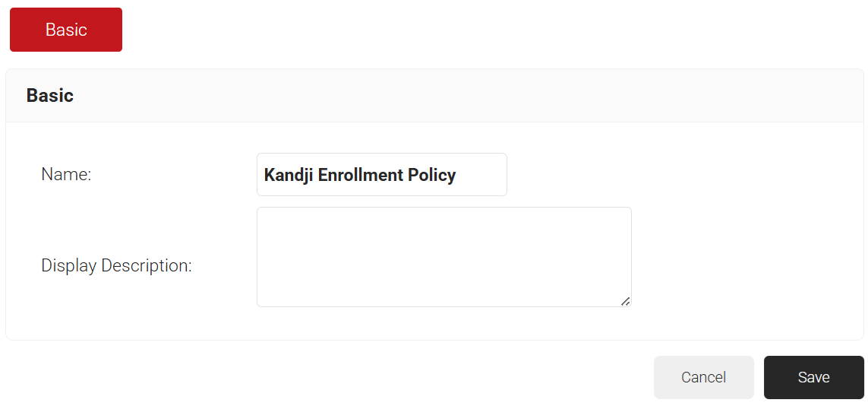Click the red Basic tab

(66, 30)
